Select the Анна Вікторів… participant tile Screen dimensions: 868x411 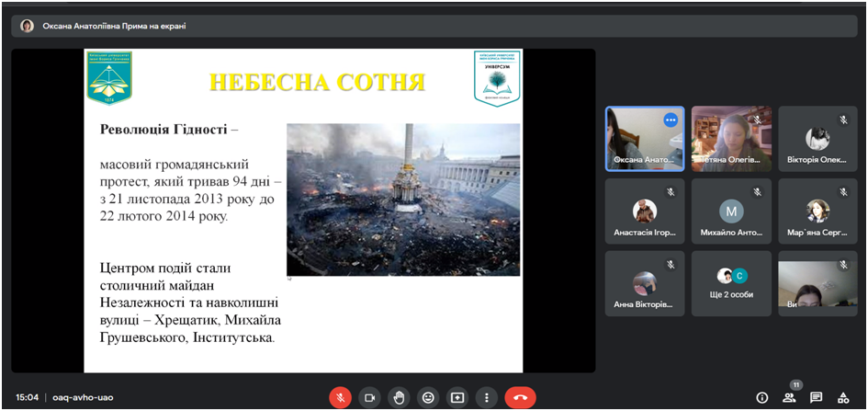point(645,283)
